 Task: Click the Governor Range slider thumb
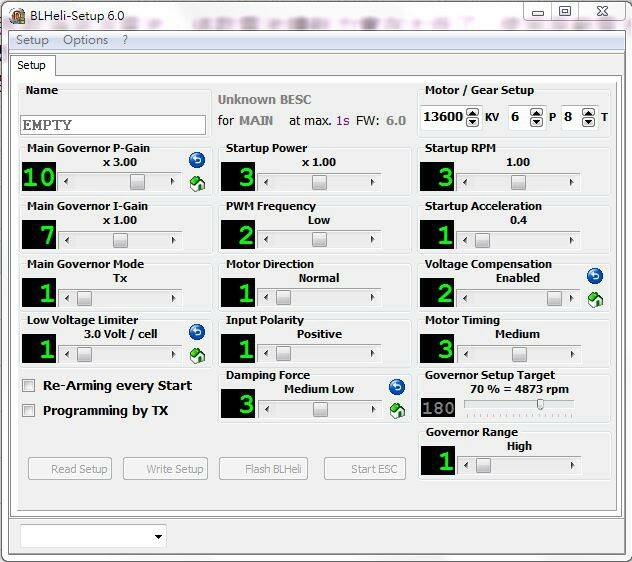483,466
